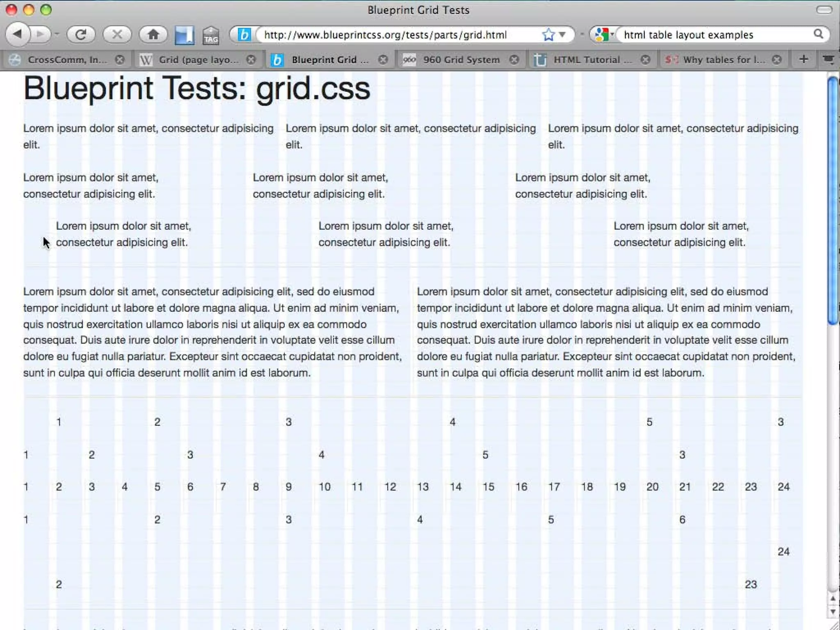Go to the Home page
840x630 pixels.
153,35
